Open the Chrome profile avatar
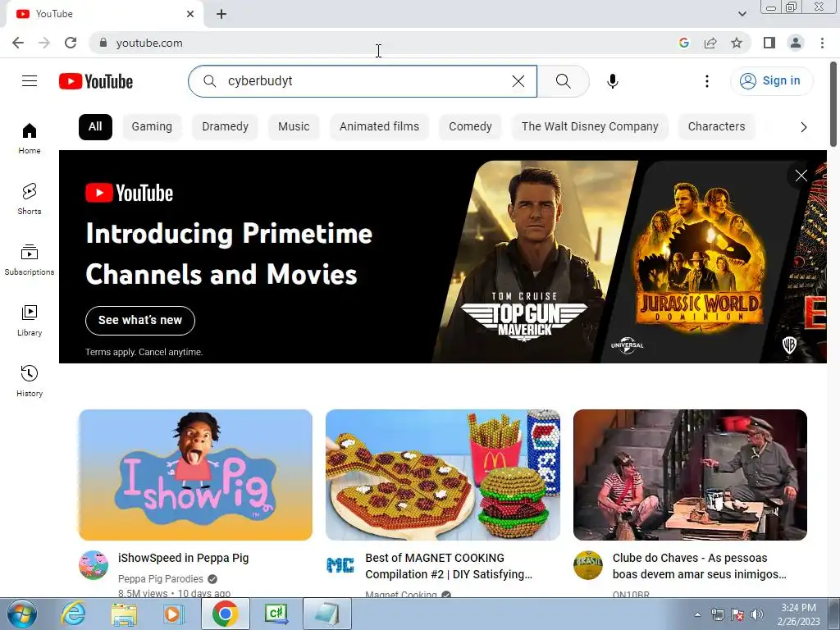The image size is (840, 630). tap(796, 43)
